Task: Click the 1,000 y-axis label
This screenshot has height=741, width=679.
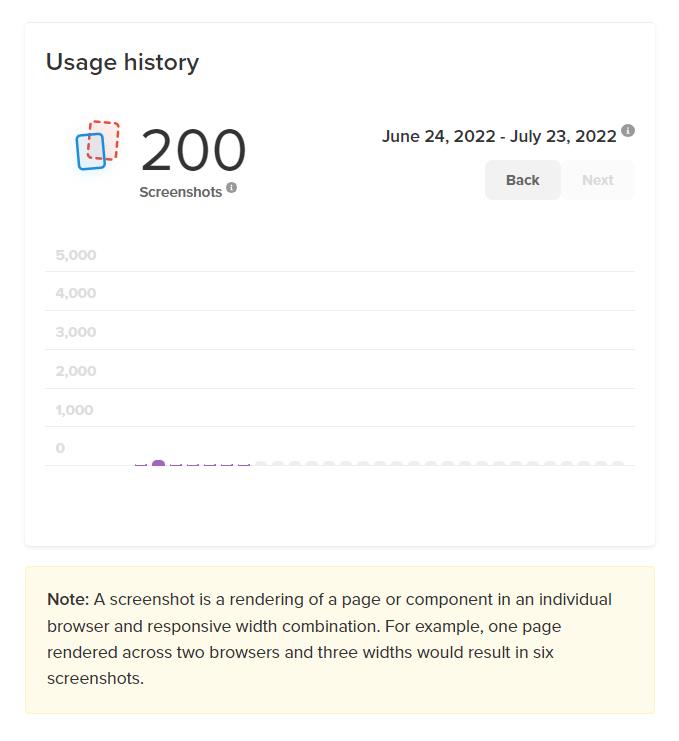Action: (x=74, y=410)
